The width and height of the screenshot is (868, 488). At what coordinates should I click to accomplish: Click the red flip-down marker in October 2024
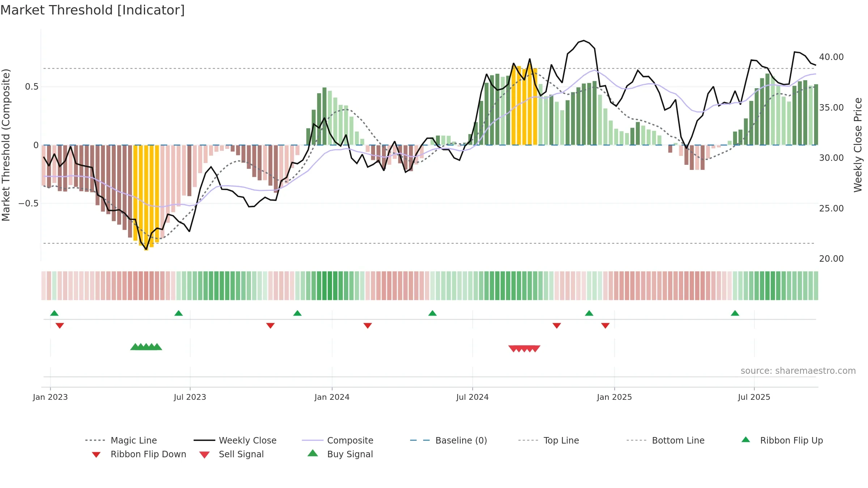pyautogui.click(x=557, y=326)
